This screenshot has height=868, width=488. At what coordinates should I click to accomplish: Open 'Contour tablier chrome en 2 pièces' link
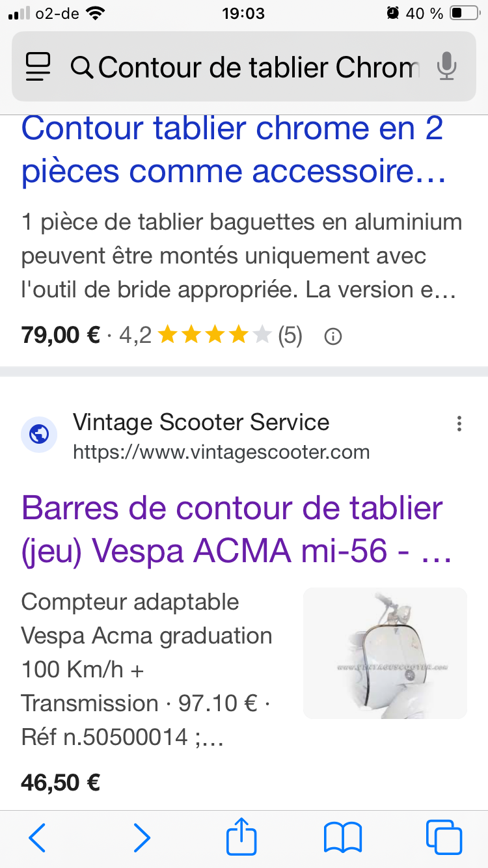coord(233,150)
